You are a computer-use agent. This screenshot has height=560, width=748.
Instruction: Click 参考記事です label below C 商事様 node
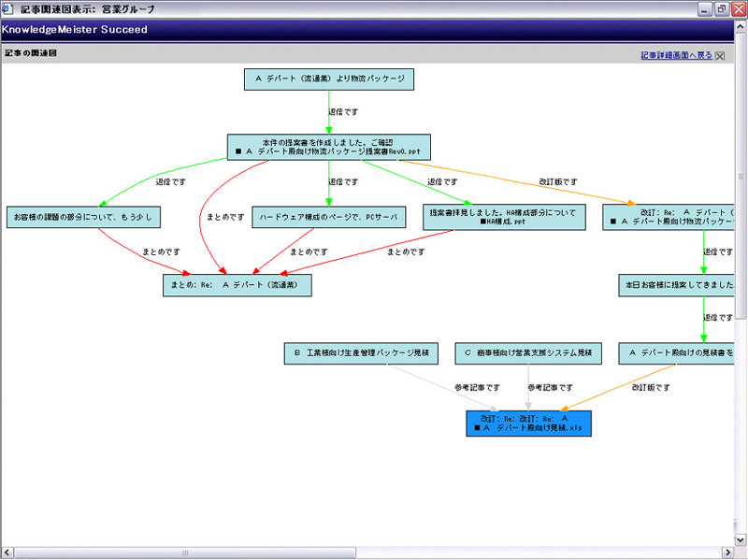pos(550,387)
